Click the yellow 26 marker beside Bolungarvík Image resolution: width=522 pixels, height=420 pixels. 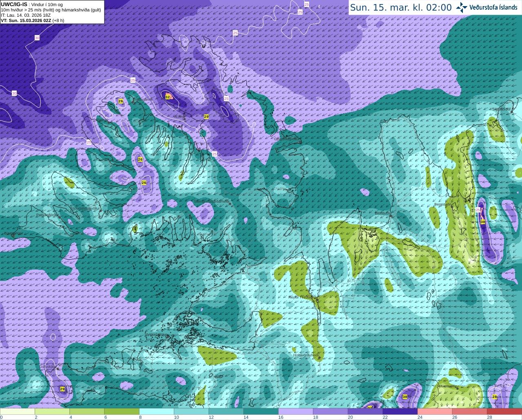(120, 101)
